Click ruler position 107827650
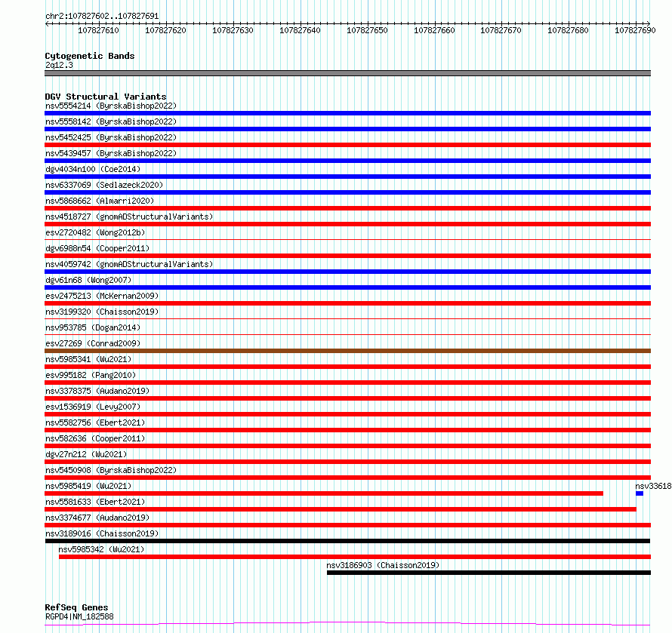 pos(367,30)
